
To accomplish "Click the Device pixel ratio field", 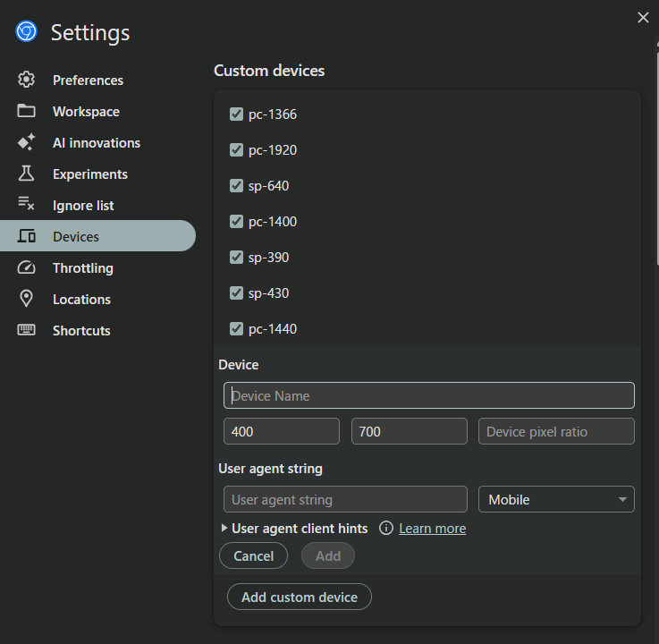I will tap(556, 431).
